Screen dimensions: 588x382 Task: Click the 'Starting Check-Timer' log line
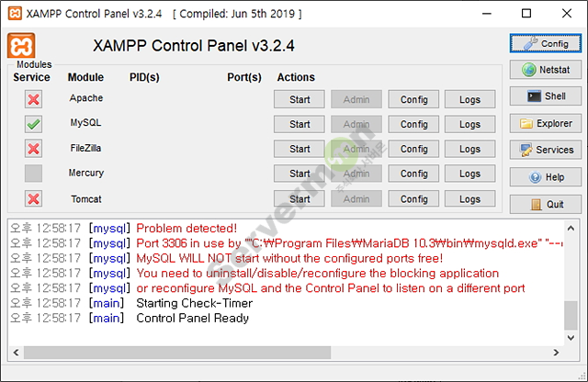pyautogui.click(x=194, y=303)
